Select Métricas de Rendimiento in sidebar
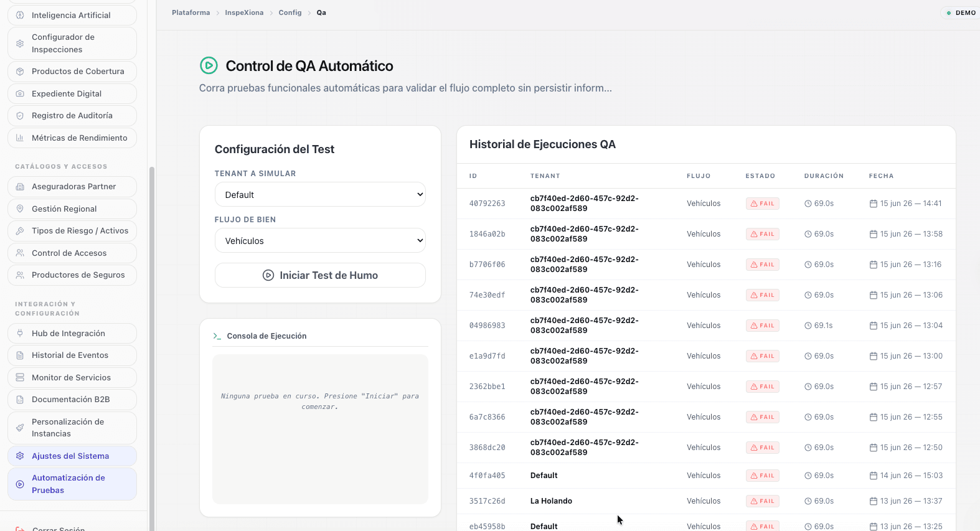This screenshot has height=531, width=980. [x=72, y=138]
